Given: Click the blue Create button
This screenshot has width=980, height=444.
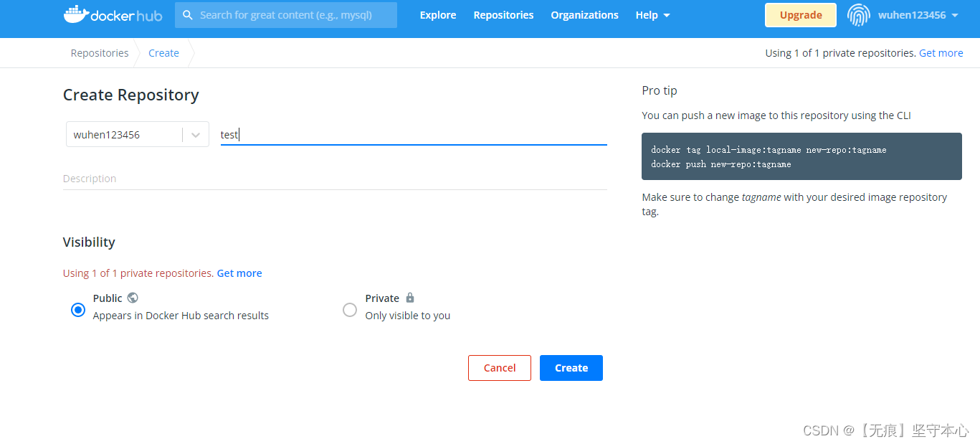Looking at the screenshot, I should pos(571,368).
